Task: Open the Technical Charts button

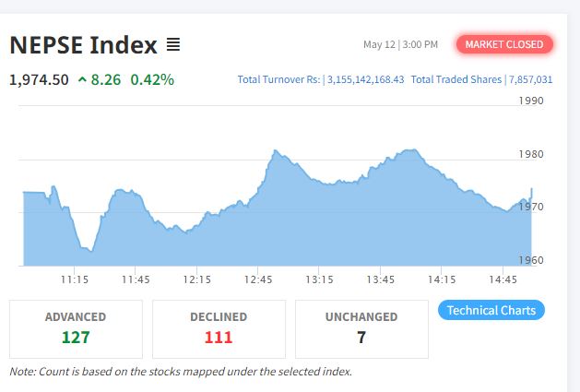Action: click(x=491, y=310)
